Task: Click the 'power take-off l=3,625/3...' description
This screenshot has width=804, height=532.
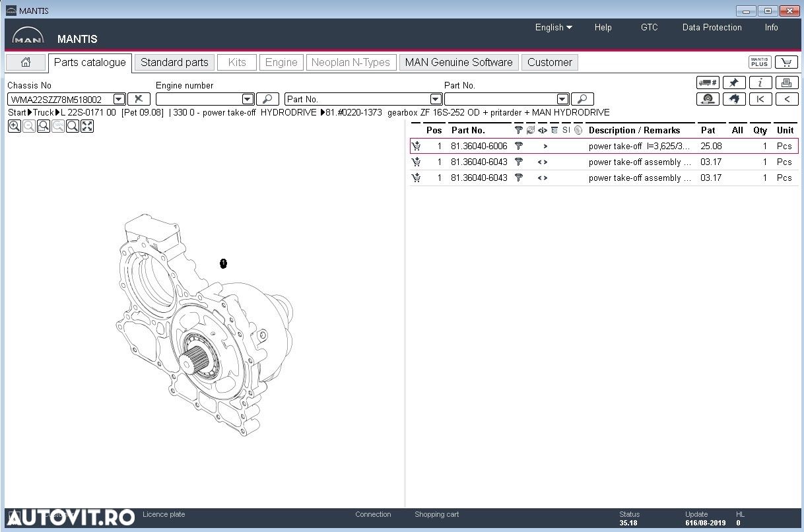Action: click(640, 146)
